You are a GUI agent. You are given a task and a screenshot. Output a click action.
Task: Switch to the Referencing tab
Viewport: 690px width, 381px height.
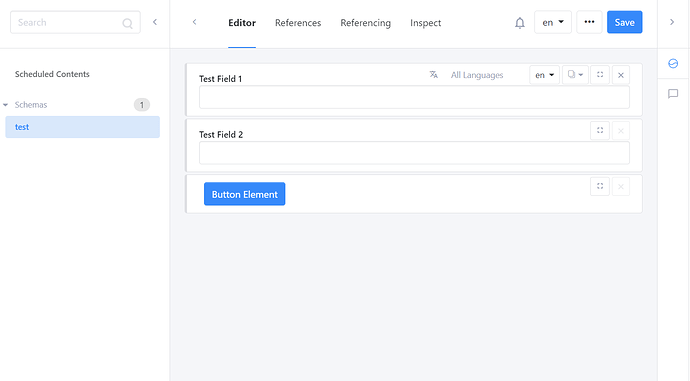365,23
